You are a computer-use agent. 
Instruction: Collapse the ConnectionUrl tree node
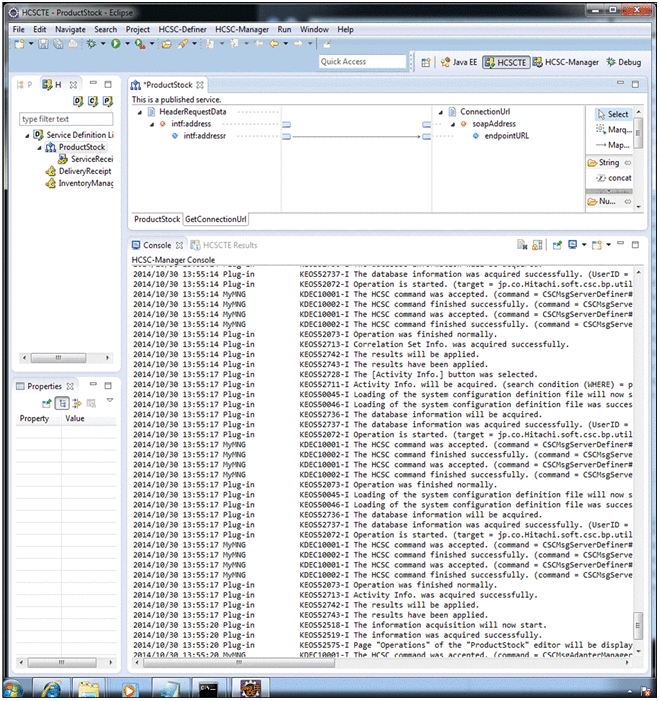[x=440, y=112]
